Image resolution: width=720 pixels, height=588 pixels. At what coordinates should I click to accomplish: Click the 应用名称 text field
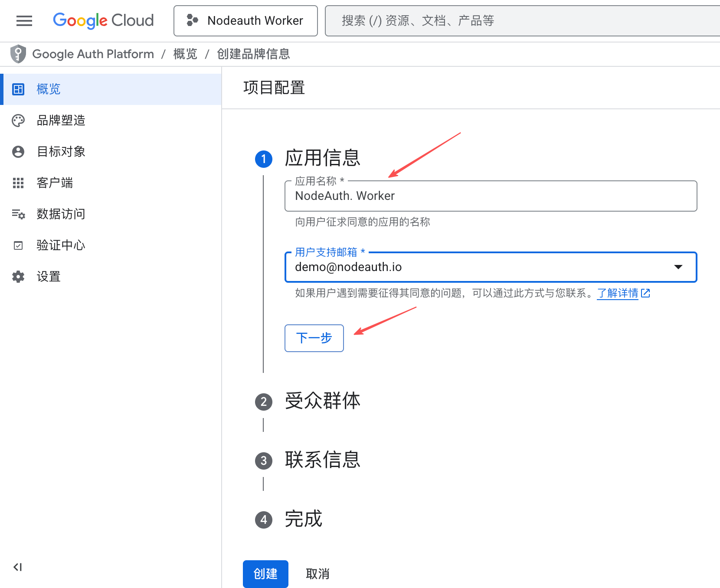click(490, 196)
